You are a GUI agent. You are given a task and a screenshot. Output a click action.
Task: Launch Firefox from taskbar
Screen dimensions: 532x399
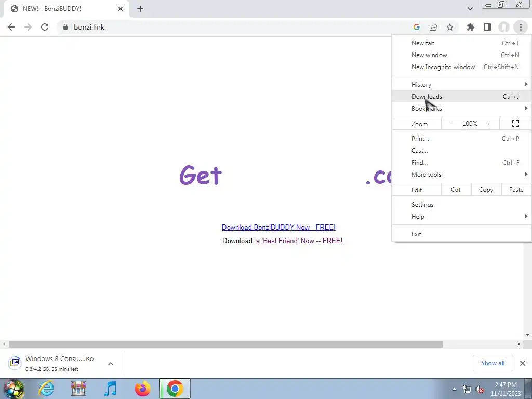pyautogui.click(x=142, y=389)
